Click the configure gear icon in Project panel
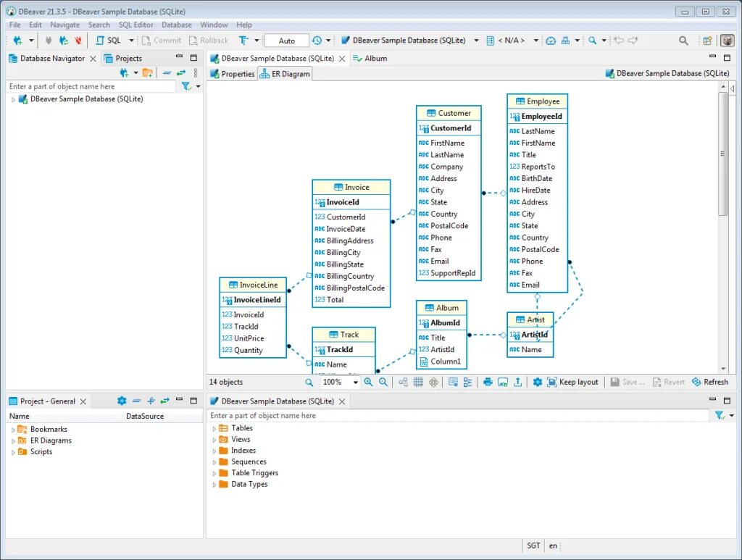This screenshot has width=742, height=560. pyautogui.click(x=122, y=401)
